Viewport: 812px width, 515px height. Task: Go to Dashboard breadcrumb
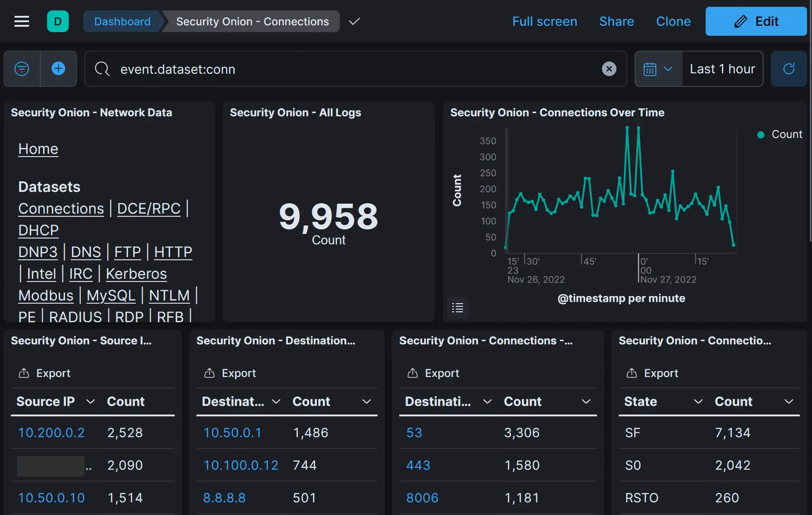122,21
